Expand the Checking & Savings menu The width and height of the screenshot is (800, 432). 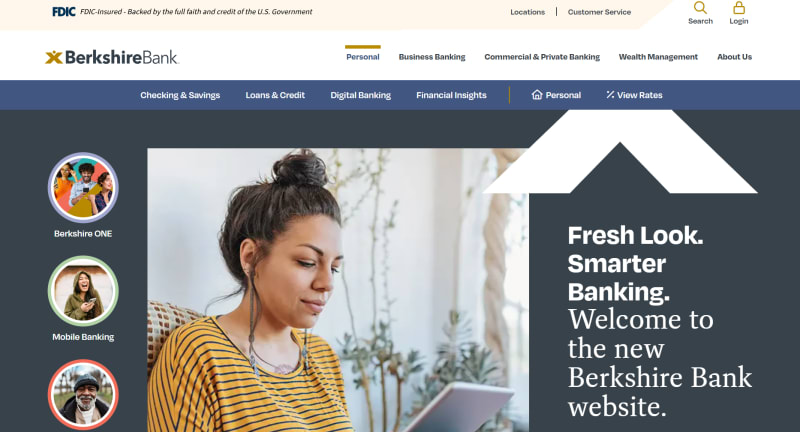(x=180, y=95)
